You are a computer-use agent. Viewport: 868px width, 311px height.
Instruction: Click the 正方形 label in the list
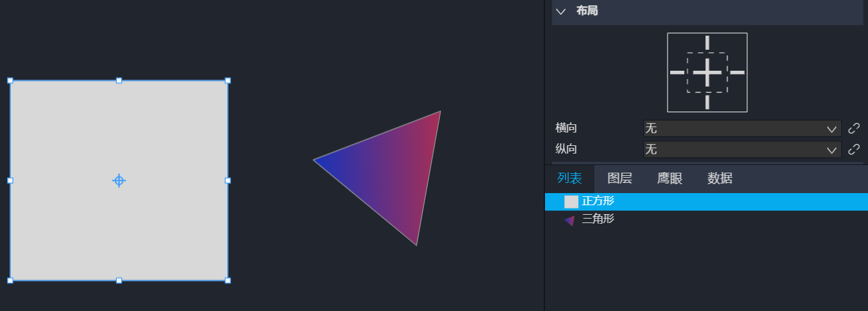point(598,201)
